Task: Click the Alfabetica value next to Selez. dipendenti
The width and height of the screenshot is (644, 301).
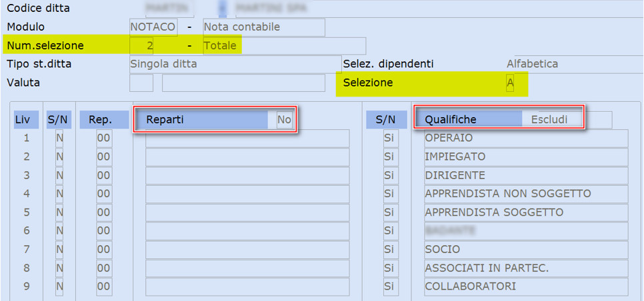Action: [532, 64]
